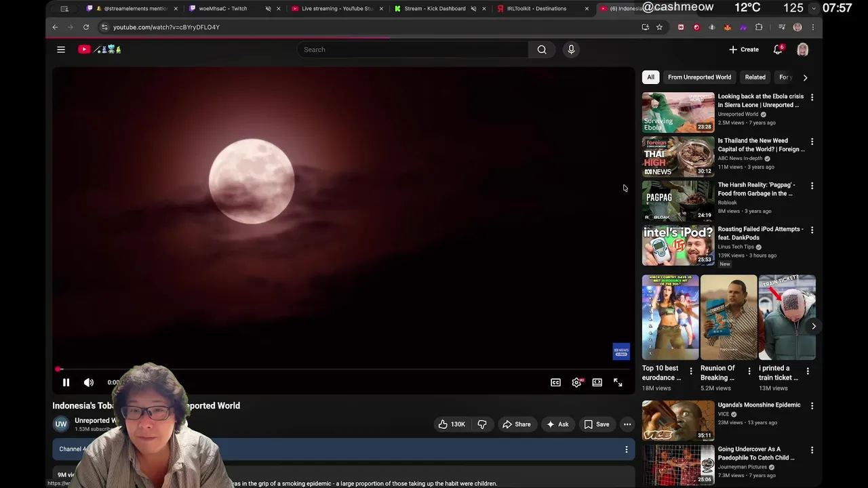Viewport: 868px width, 488px height.
Task: Open more actions below the video
Action: coord(627,424)
